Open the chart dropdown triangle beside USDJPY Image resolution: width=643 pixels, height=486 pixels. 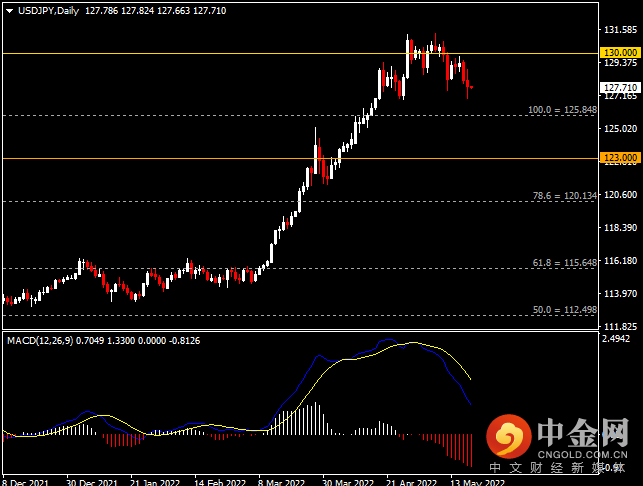point(10,11)
